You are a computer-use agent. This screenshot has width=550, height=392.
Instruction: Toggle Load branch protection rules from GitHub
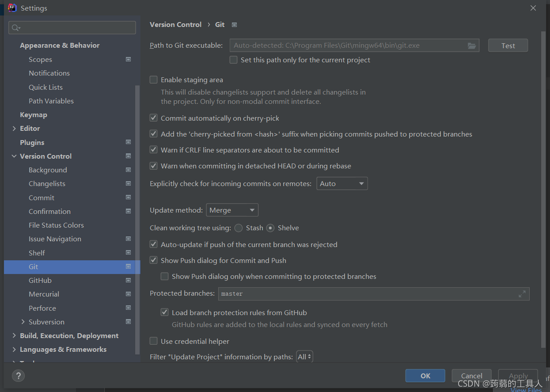[165, 312]
